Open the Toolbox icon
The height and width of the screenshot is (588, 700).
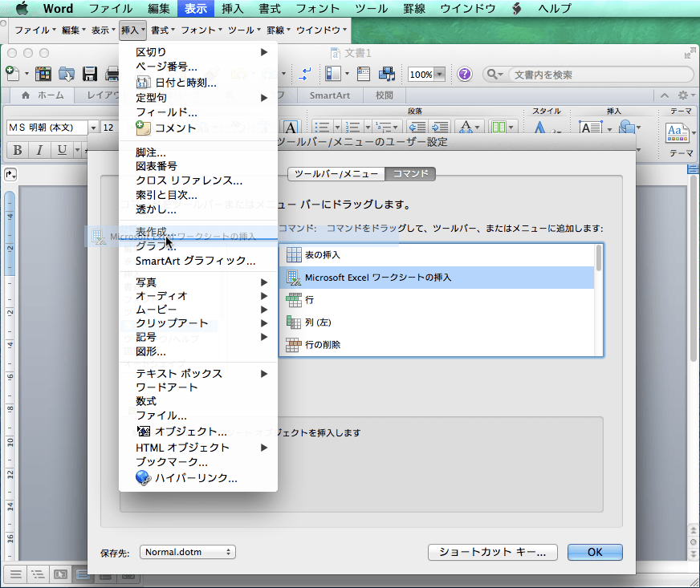point(364,74)
